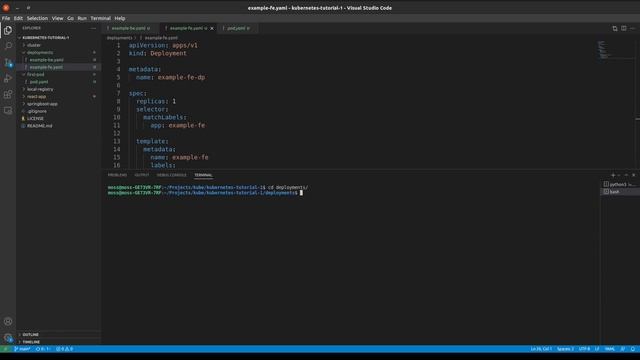Open the Manage gear icon
This screenshot has height=360, width=640.
click(8, 338)
